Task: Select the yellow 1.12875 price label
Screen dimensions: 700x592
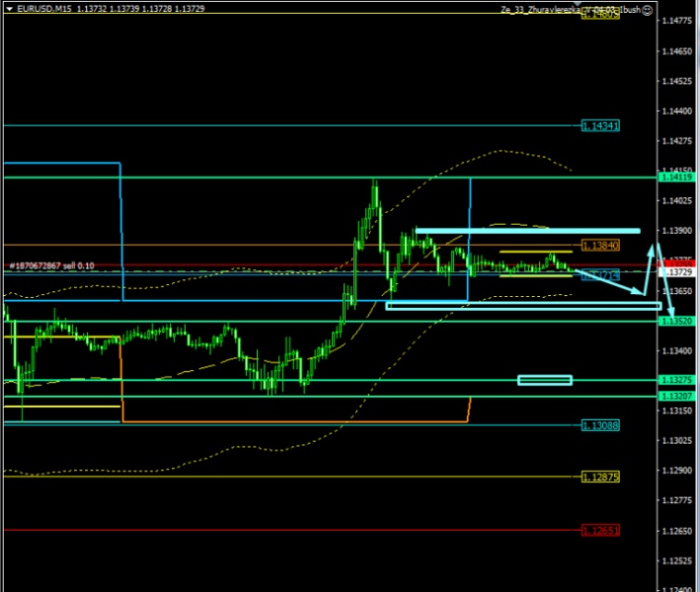Action: point(600,477)
